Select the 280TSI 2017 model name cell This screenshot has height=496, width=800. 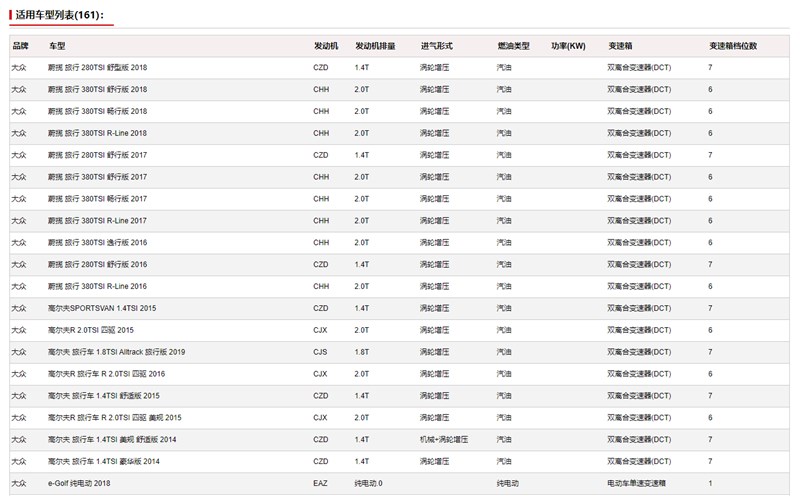click(97, 155)
